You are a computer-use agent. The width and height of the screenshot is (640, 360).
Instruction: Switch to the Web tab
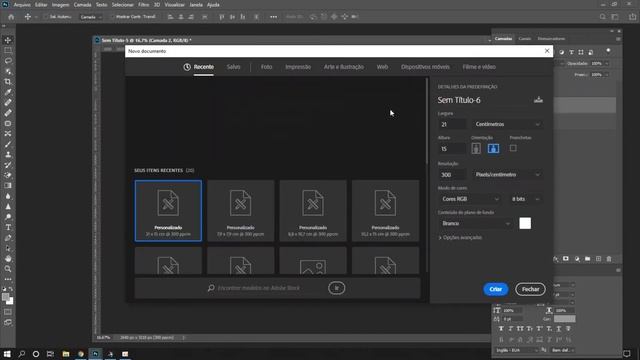pos(382,67)
